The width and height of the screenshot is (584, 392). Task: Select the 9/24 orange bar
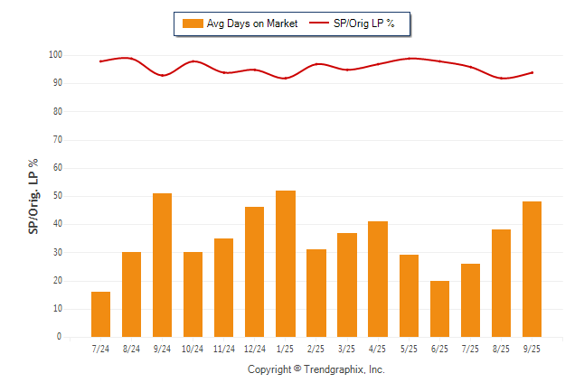162,265
